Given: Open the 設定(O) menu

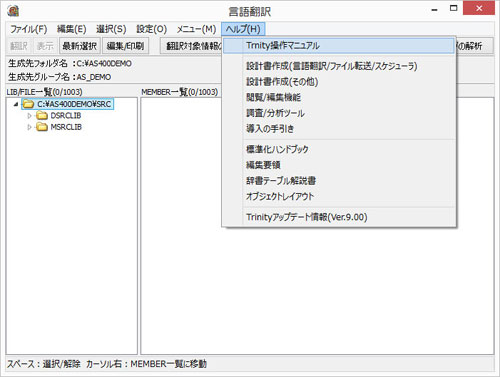Looking at the screenshot, I should 151,29.
